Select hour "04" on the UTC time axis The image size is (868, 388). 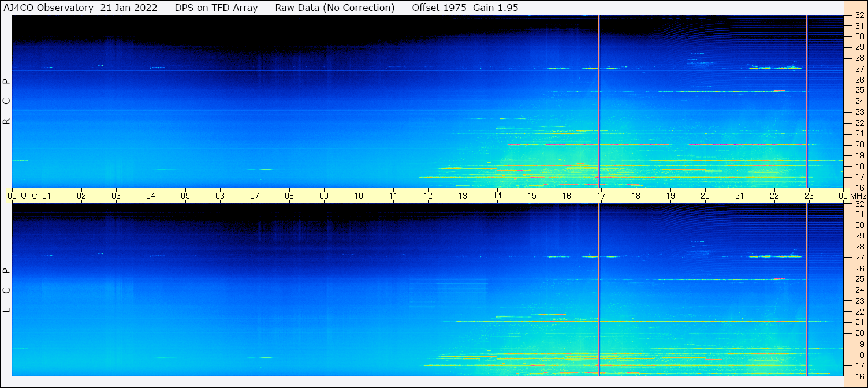click(x=151, y=196)
